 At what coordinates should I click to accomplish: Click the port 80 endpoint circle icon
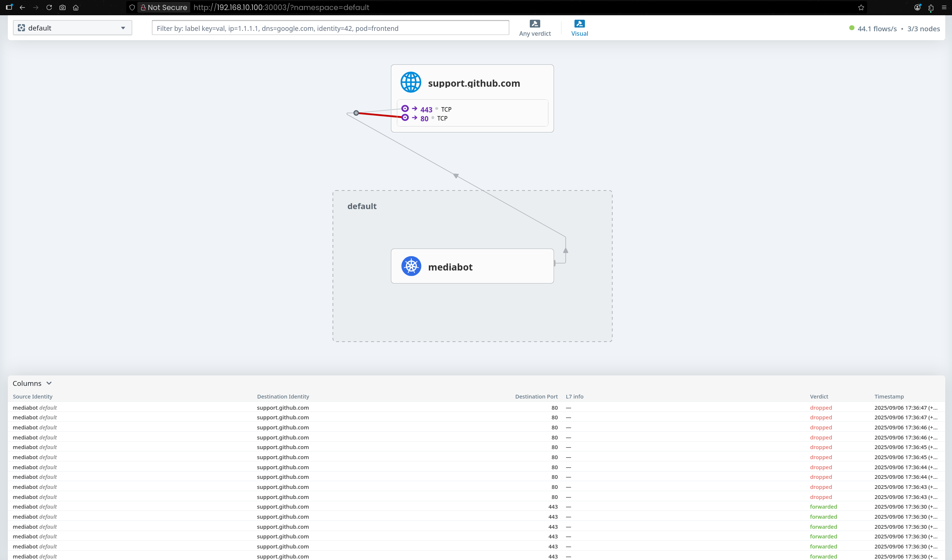coord(405,118)
